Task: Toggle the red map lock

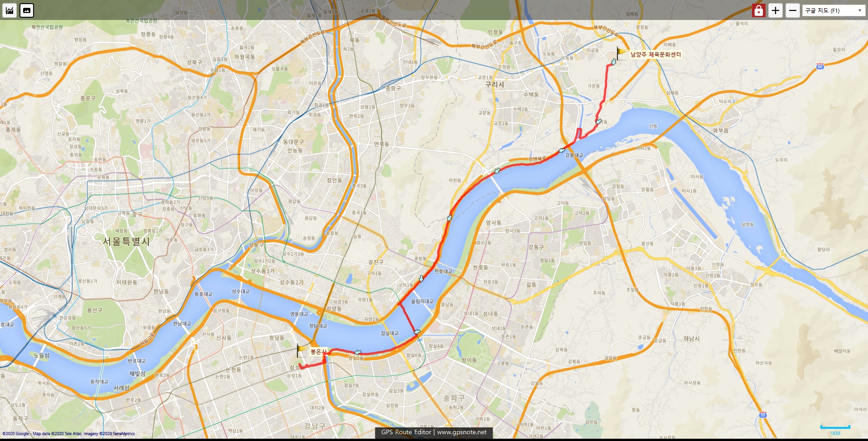Action: pyautogui.click(x=758, y=10)
